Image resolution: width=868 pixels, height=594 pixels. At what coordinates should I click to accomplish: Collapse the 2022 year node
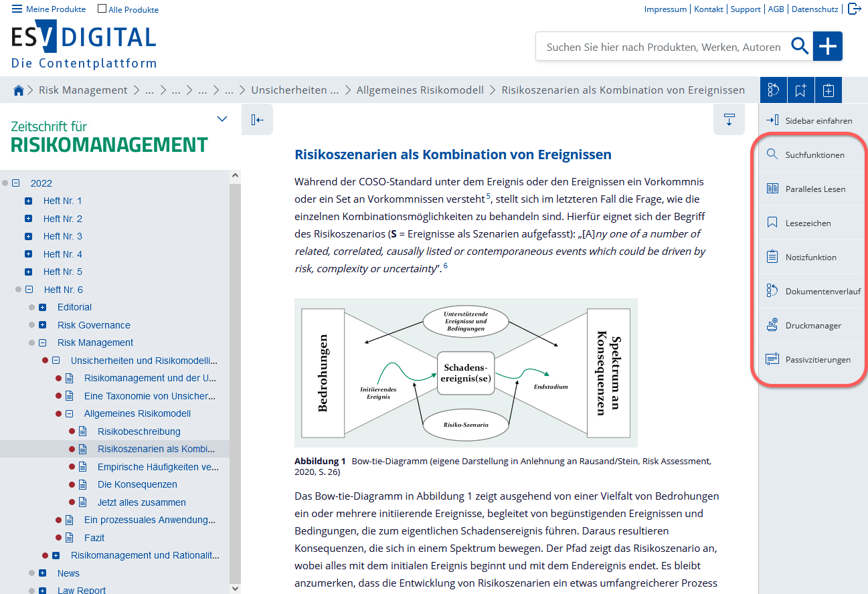[15, 183]
